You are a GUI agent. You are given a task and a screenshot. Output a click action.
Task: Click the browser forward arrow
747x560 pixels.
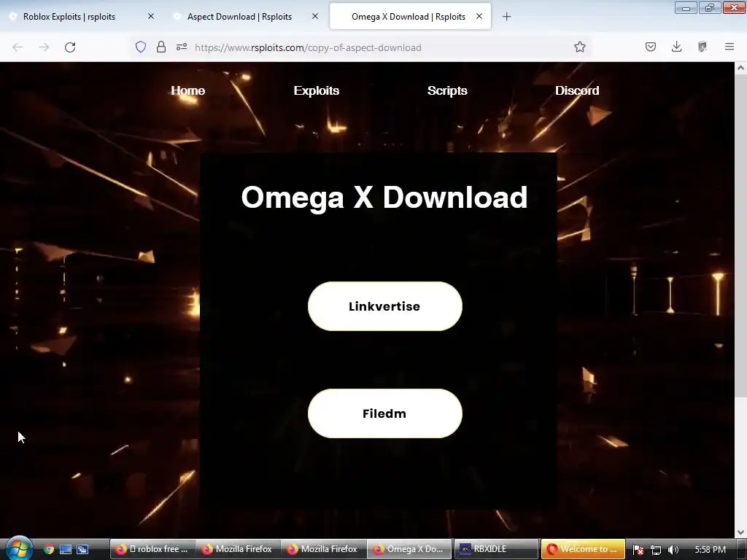pyautogui.click(x=44, y=47)
